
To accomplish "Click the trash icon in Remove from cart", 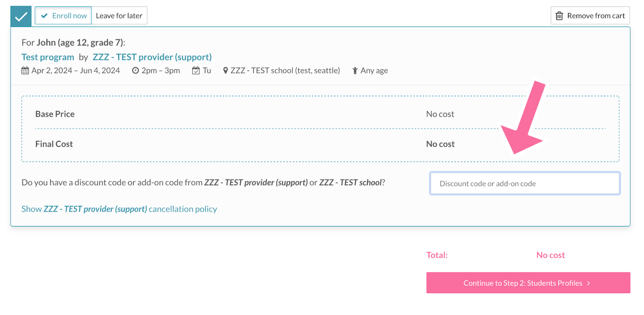I will 559,15.
